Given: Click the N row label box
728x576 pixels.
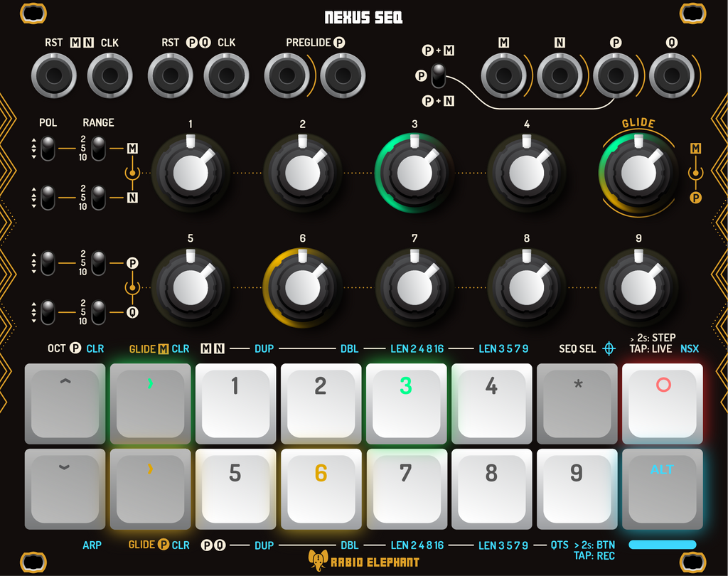Looking at the screenshot, I should tap(132, 198).
